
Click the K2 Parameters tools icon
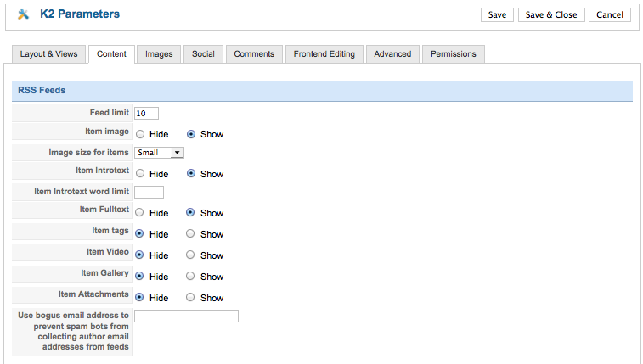tap(24, 14)
